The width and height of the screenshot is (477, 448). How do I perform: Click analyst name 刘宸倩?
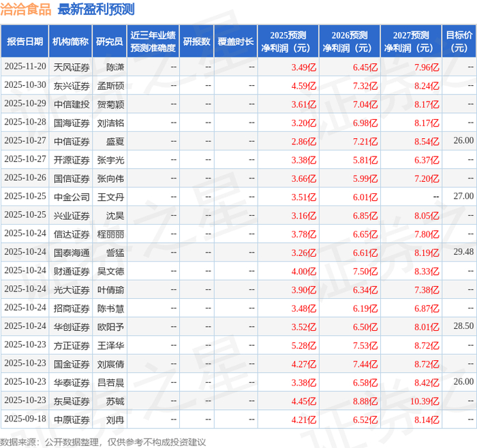click(x=110, y=364)
